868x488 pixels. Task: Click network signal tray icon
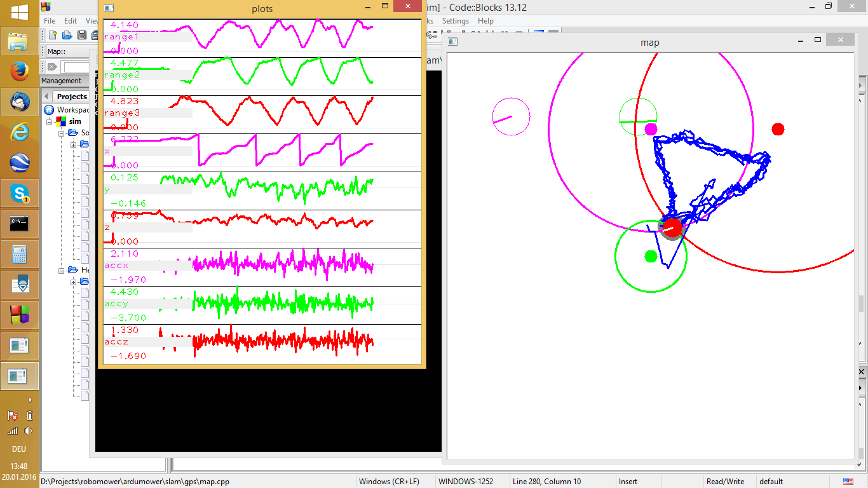(x=12, y=431)
